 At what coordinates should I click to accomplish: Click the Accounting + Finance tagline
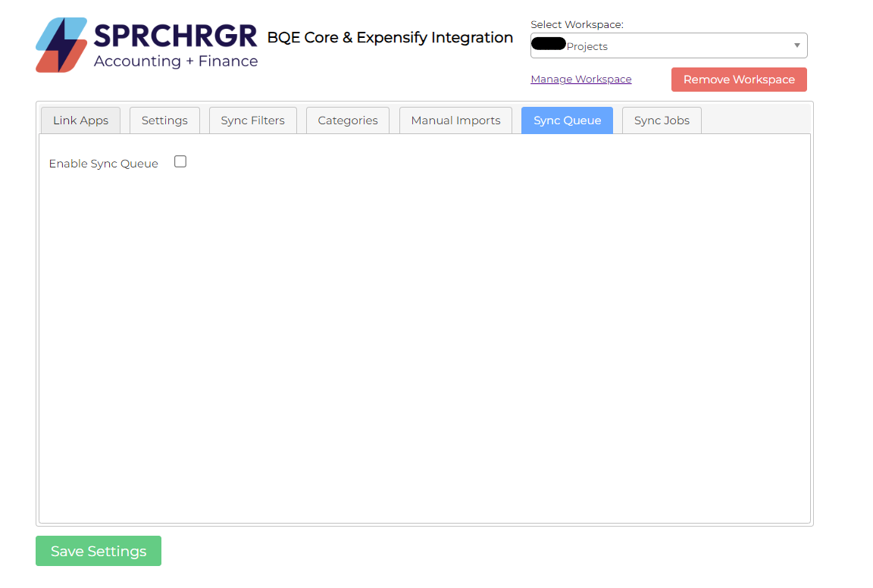tap(176, 61)
